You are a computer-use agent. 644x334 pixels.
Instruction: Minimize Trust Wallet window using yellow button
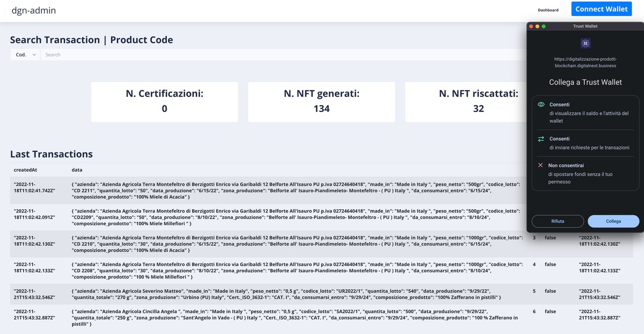point(537,26)
